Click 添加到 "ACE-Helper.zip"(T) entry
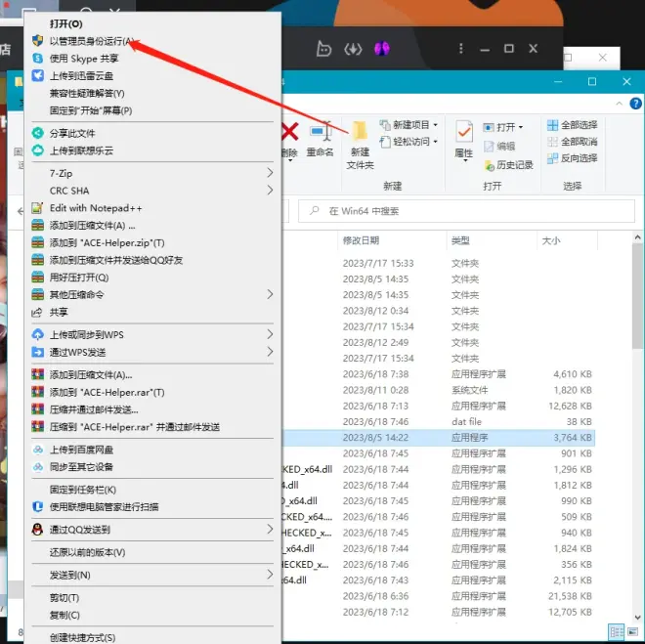The image size is (645, 644). pos(107,242)
